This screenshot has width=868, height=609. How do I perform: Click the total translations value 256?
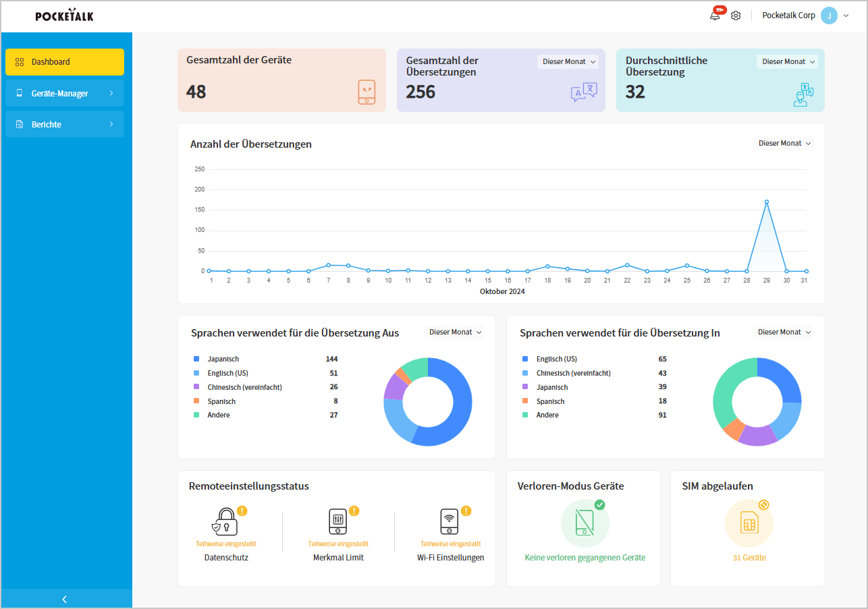(x=421, y=92)
